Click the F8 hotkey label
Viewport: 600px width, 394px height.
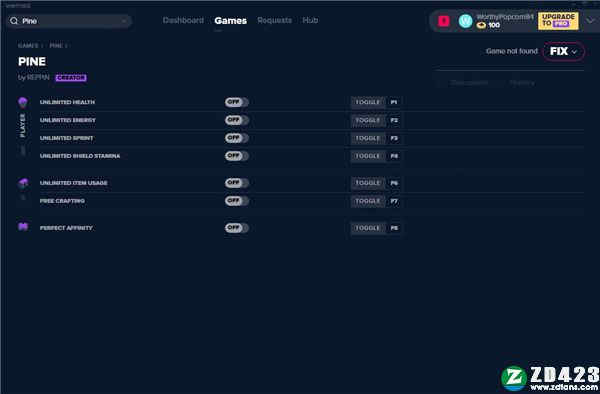pos(394,228)
